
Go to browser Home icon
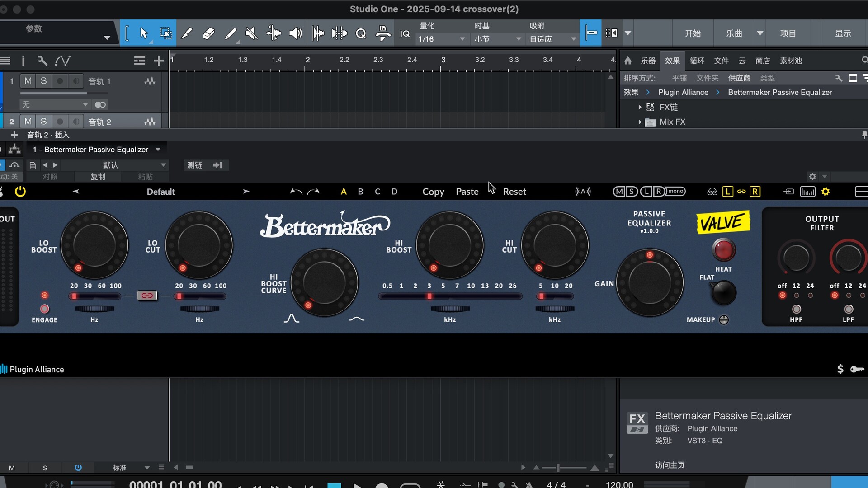pos(628,61)
